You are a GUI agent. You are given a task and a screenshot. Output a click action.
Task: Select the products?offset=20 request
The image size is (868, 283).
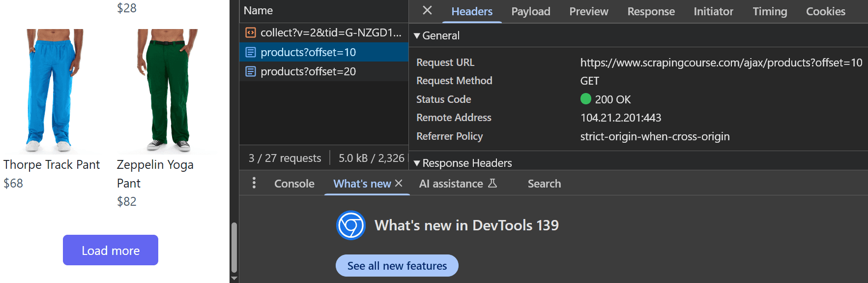[x=324, y=71]
